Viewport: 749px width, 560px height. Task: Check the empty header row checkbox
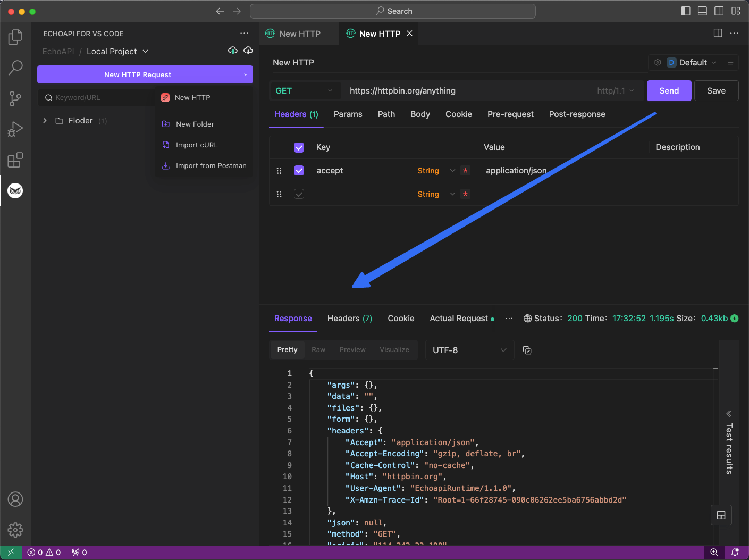click(299, 194)
